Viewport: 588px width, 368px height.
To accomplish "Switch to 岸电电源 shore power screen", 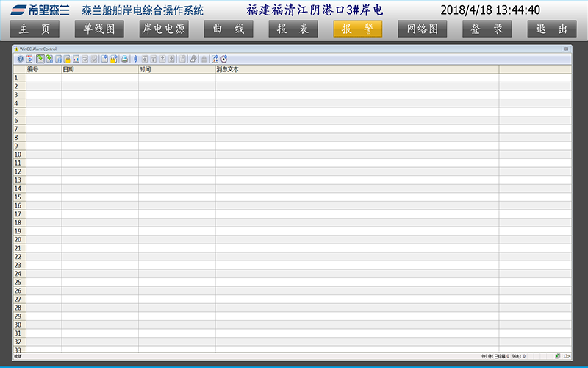I will tap(164, 29).
